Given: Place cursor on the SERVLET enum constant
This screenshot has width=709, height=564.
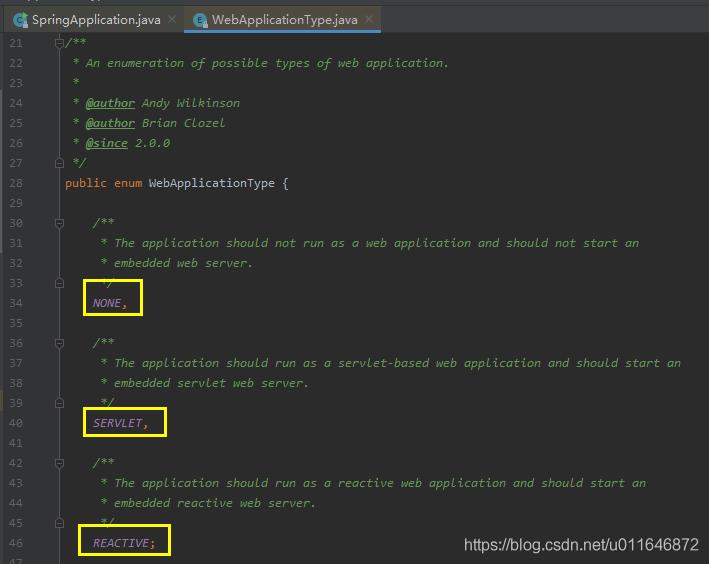Looking at the screenshot, I should (118, 423).
